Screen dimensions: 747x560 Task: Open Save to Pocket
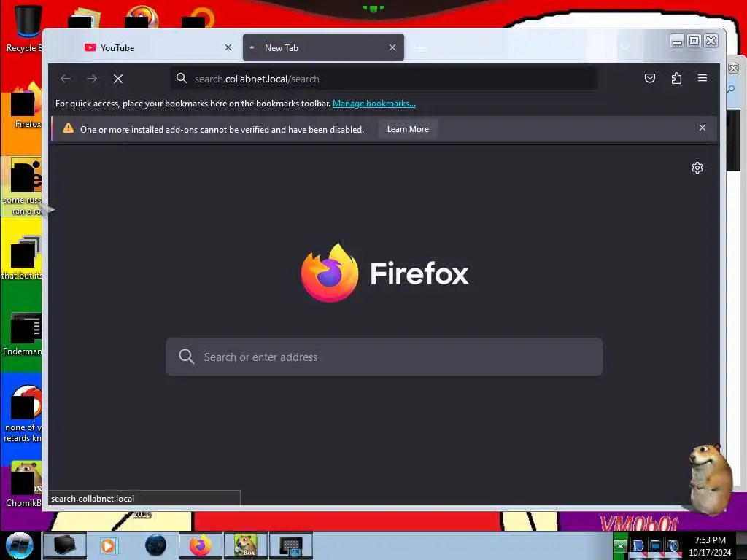coord(650,78)
